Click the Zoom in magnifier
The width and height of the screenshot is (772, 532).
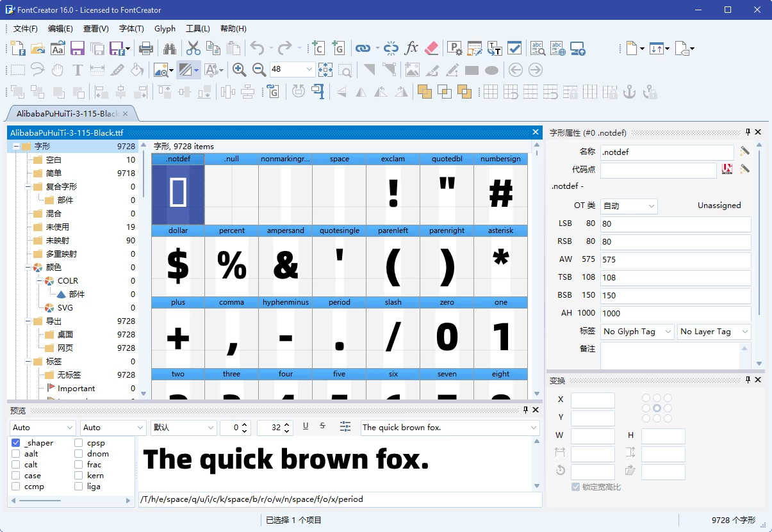pos(240,70)
